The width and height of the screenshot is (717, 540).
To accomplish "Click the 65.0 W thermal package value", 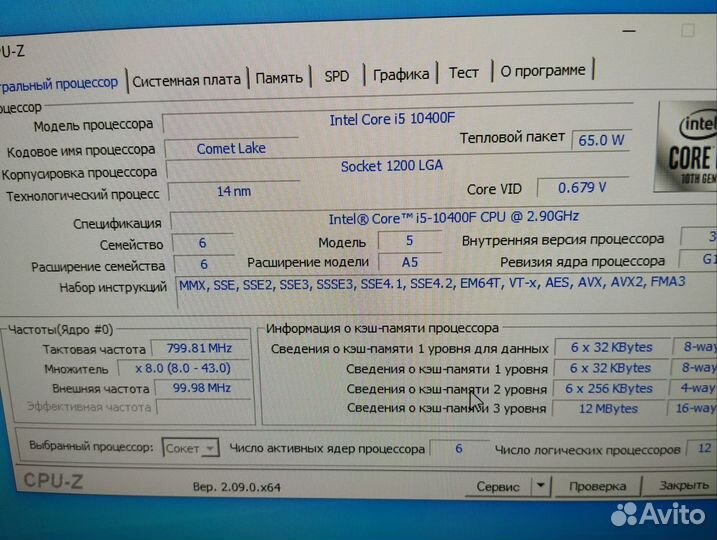I will 601,140.
